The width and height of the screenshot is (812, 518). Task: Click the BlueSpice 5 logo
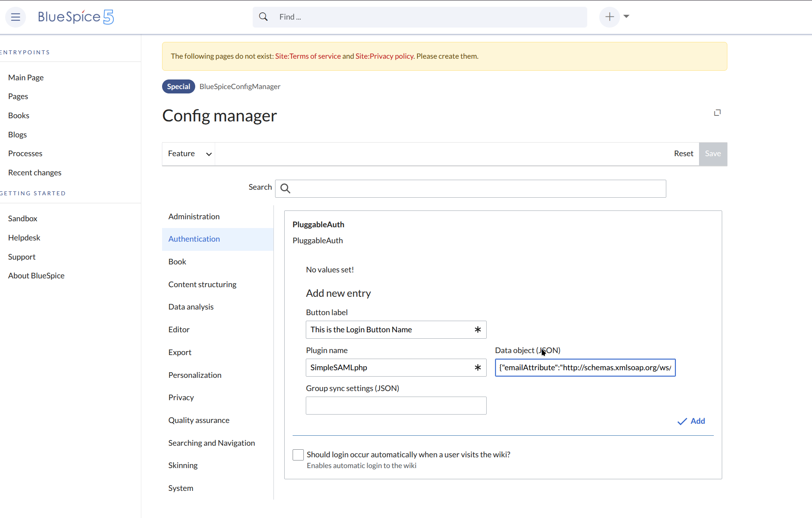76,17
